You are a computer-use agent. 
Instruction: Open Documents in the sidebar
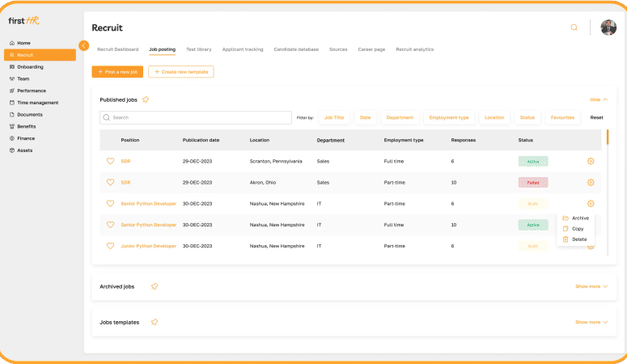tap(30, 114)
